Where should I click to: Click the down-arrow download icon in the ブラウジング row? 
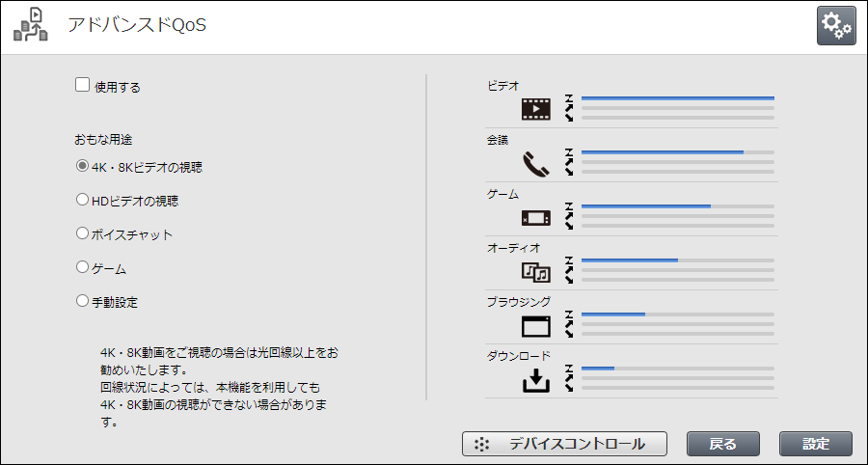[x=569, y=333]
